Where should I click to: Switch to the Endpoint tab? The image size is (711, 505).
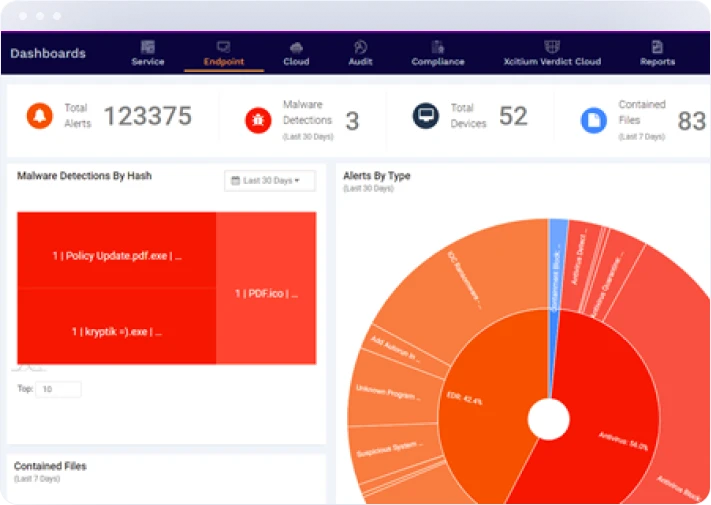(x=223, y=53)
